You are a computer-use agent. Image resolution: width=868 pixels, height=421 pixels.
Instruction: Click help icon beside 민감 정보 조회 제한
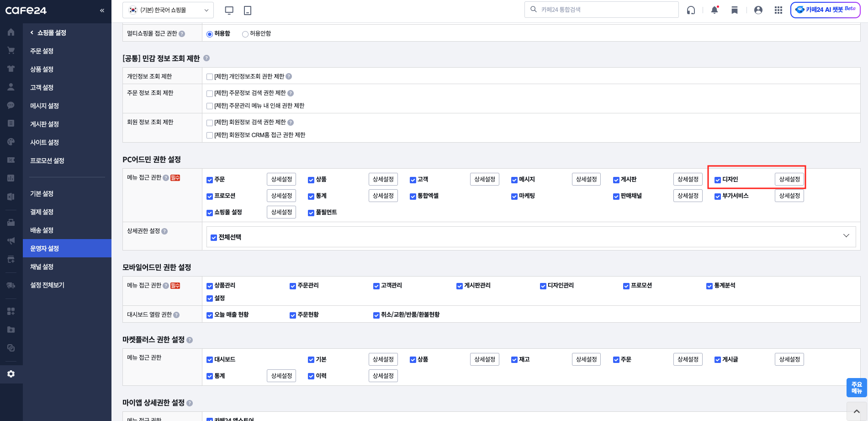coord(206,58)
